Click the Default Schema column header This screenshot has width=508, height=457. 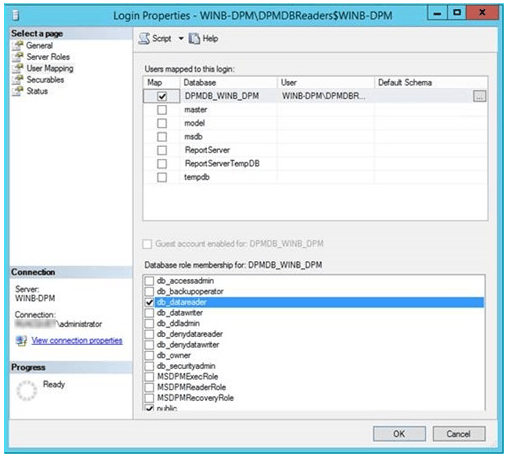tap(431, 83)
